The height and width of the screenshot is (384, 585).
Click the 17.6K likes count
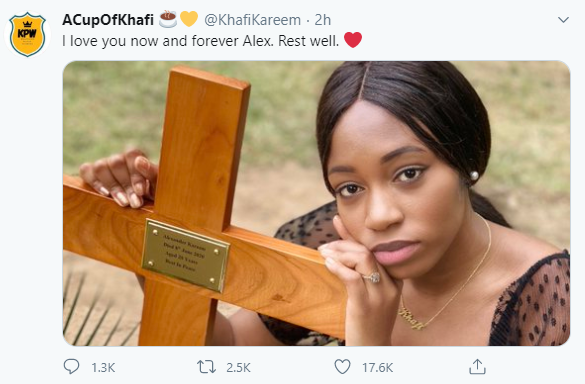tap(378, 368)
